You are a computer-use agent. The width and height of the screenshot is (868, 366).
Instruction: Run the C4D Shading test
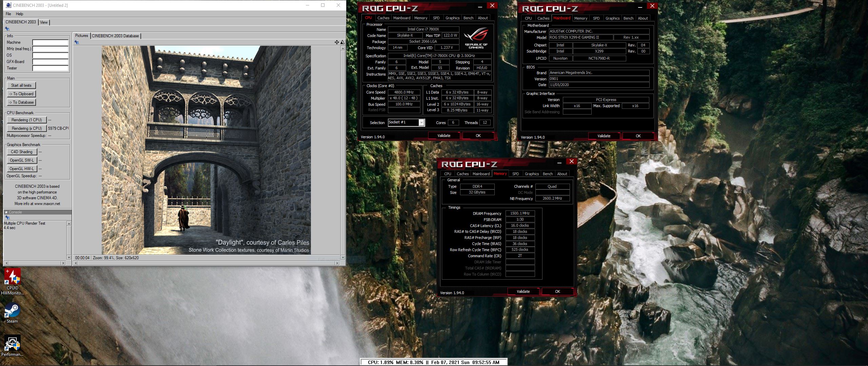pos(22,152)
